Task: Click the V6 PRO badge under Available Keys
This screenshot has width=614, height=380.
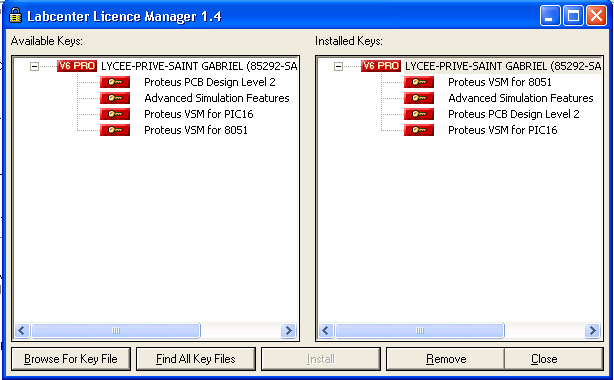Action: (77, 66)
